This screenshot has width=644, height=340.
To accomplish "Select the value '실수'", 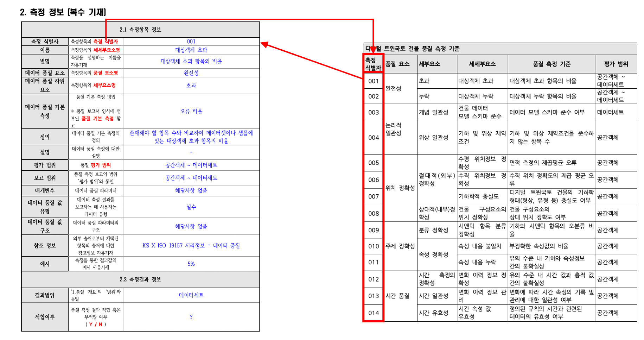I will point(191,207).
